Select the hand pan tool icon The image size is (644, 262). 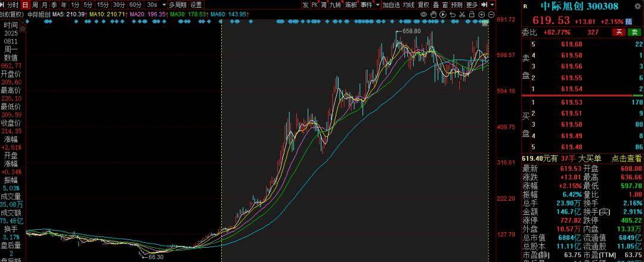click(x=434, y=14)
